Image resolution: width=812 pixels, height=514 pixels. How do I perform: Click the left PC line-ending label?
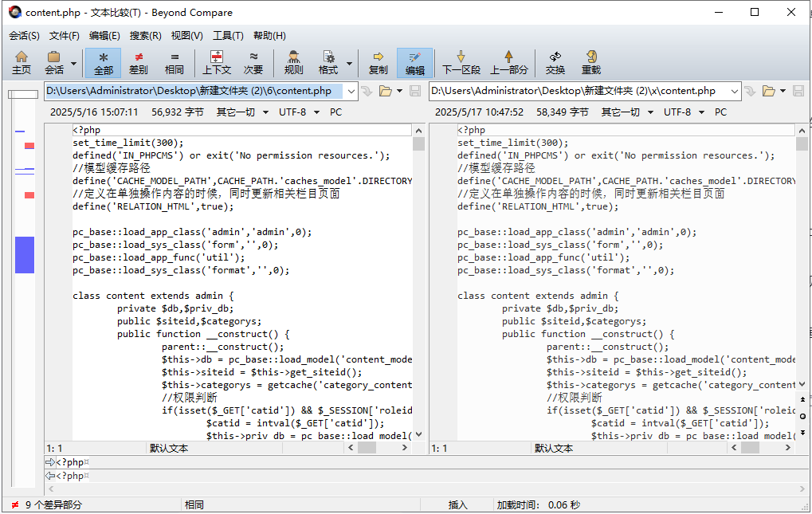coord(335,112)
